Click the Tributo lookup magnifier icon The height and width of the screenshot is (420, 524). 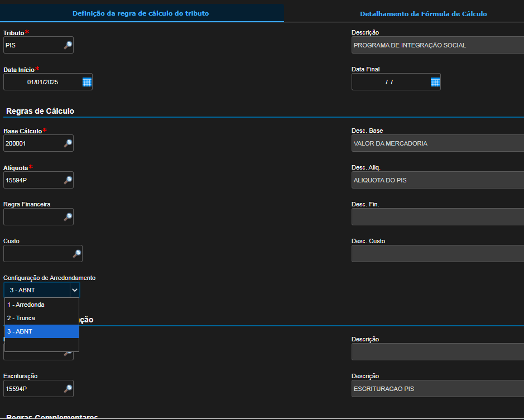tap(68, 45)
